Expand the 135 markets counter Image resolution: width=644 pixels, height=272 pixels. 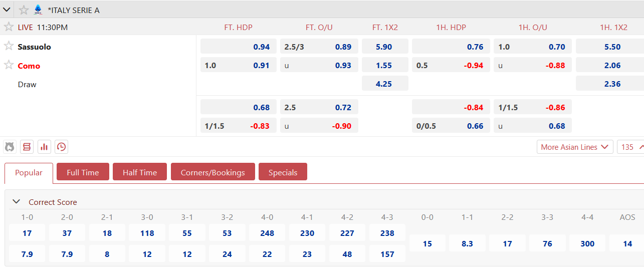click(630, 147)
